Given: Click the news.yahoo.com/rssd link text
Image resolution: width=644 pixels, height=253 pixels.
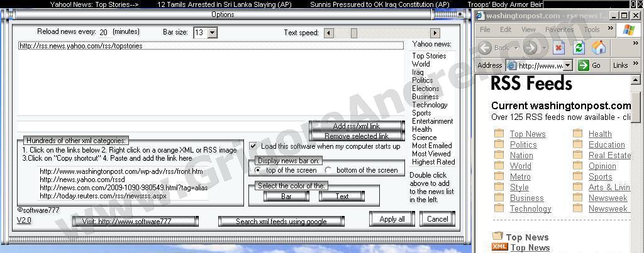Looking at the screenshot, I should pos(82,180).
